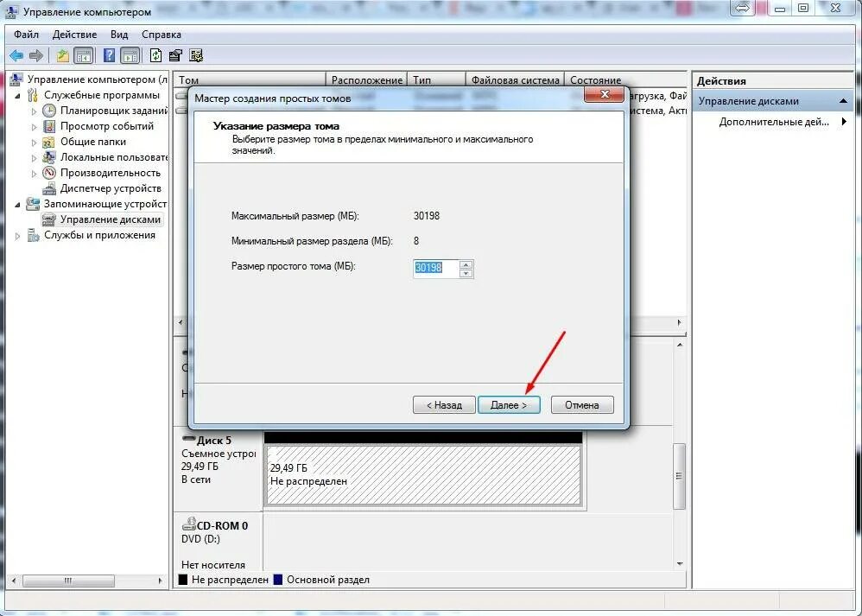This screenshot has height=616, width=862.
Task: Sort by the Состояние column header
Action: point(625,80)
